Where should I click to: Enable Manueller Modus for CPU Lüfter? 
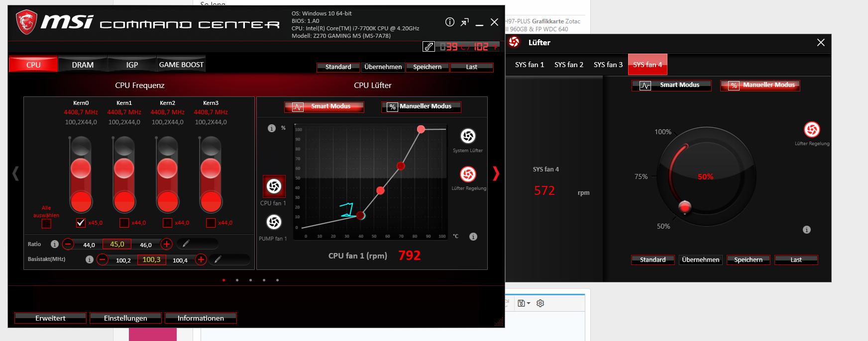421,107
